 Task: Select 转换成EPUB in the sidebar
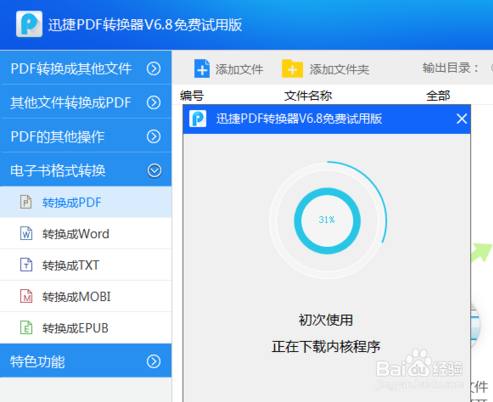click(x=86, y=328)
